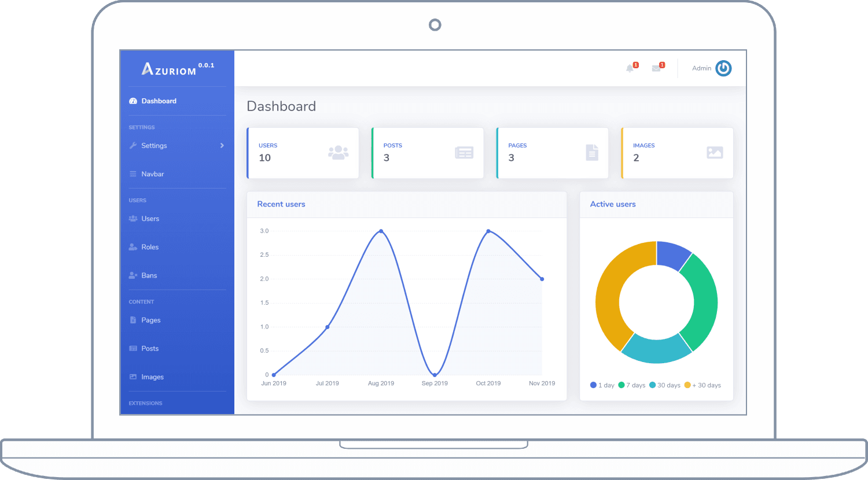Open the notifications bell
This screenshot has height=480, width=868.
(630, 68)
